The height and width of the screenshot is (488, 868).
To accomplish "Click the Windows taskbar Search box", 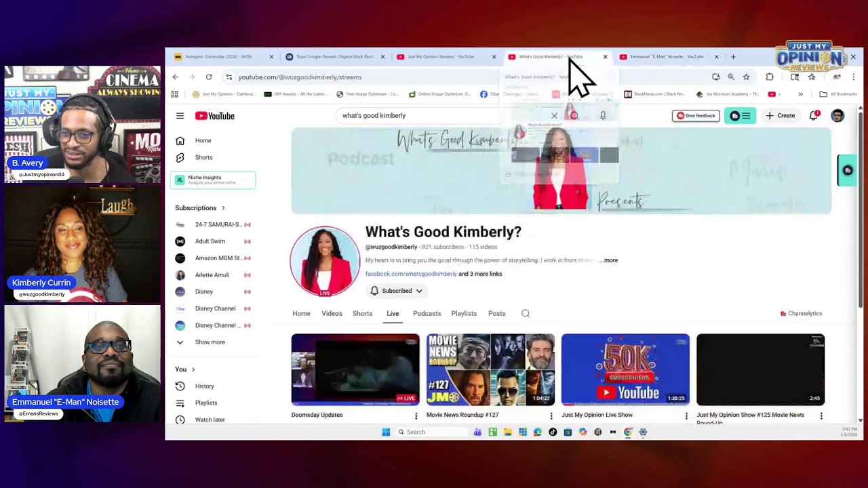I will pos(431,432).
